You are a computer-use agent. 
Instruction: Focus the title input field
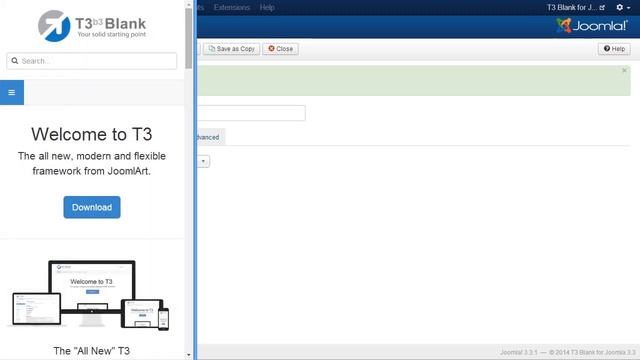(x=251, y=113)
